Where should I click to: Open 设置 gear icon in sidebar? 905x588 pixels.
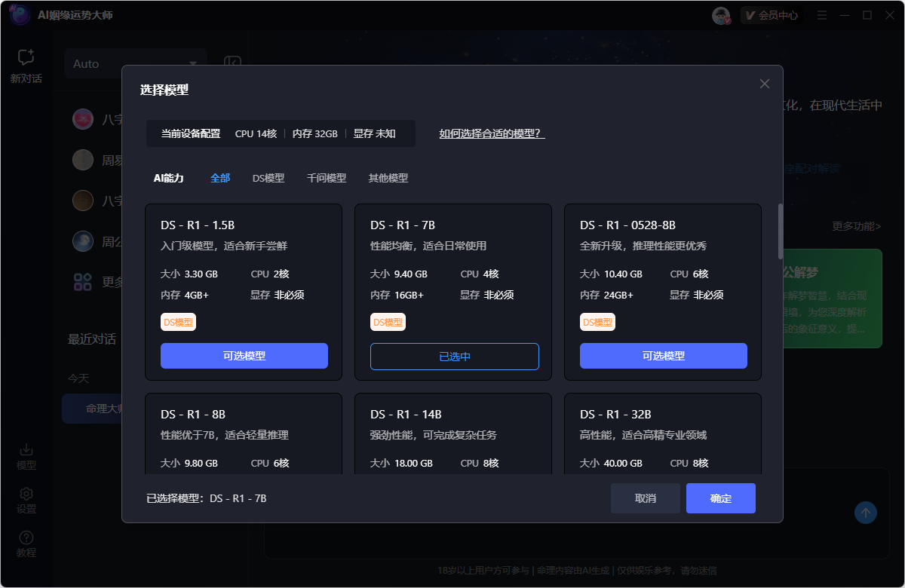pos(26,494)
